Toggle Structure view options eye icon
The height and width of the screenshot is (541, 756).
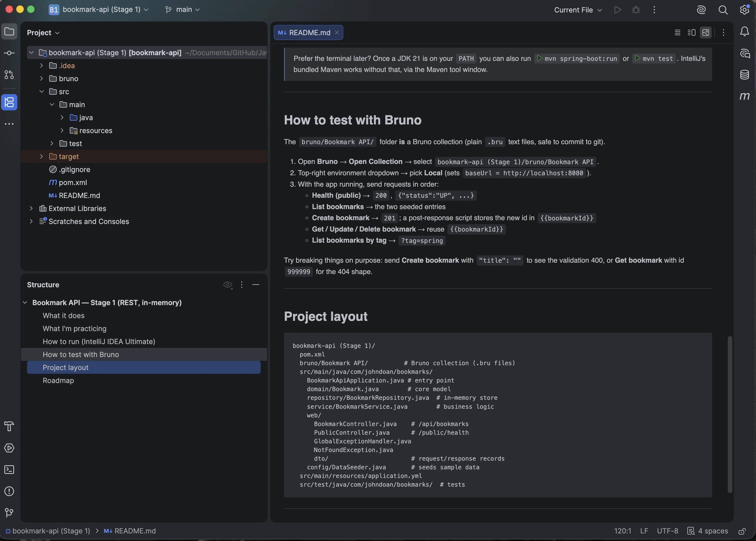click(228, 285)
